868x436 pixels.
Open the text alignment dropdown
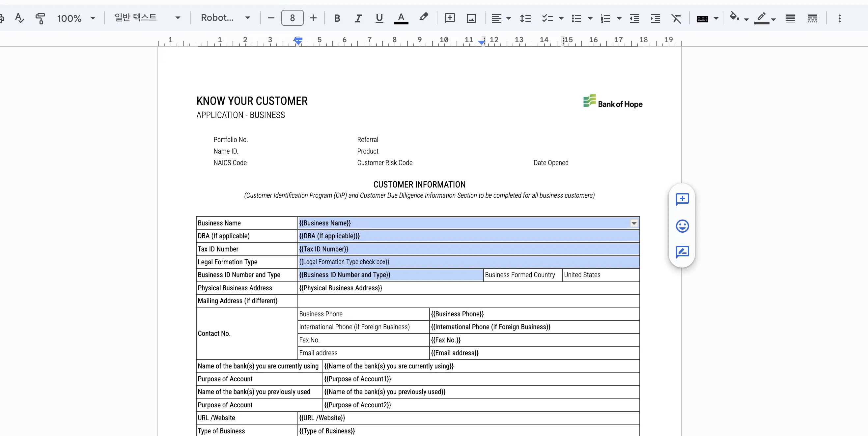(x=501, y=18)
